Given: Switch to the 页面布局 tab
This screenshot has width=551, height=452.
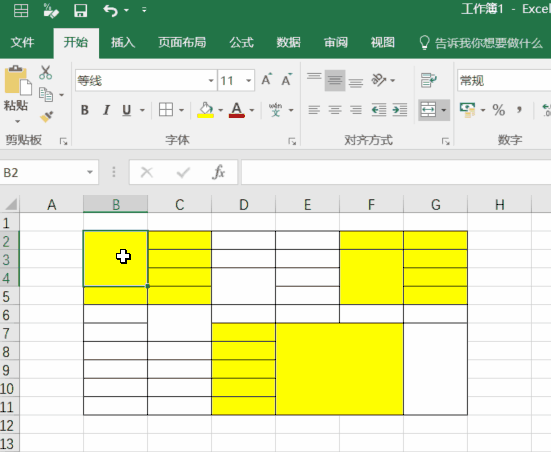Looking at the screenshot, I should pos(182,43).
